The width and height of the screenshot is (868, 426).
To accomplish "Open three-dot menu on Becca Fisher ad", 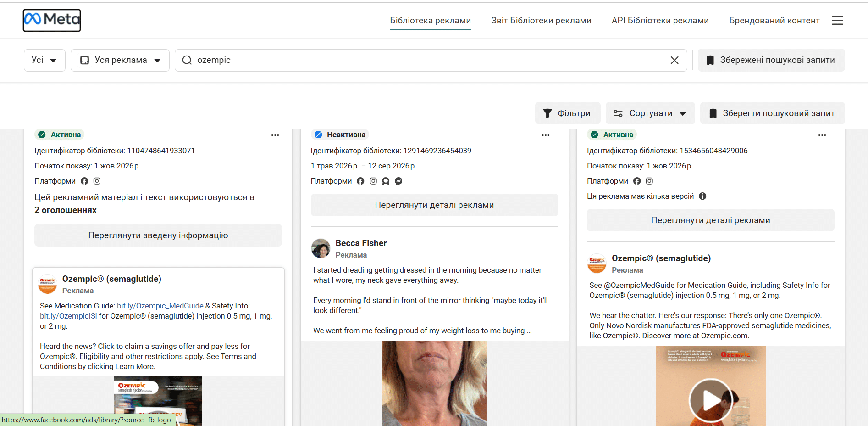I will pyautogui.click(x=546, y=135).
